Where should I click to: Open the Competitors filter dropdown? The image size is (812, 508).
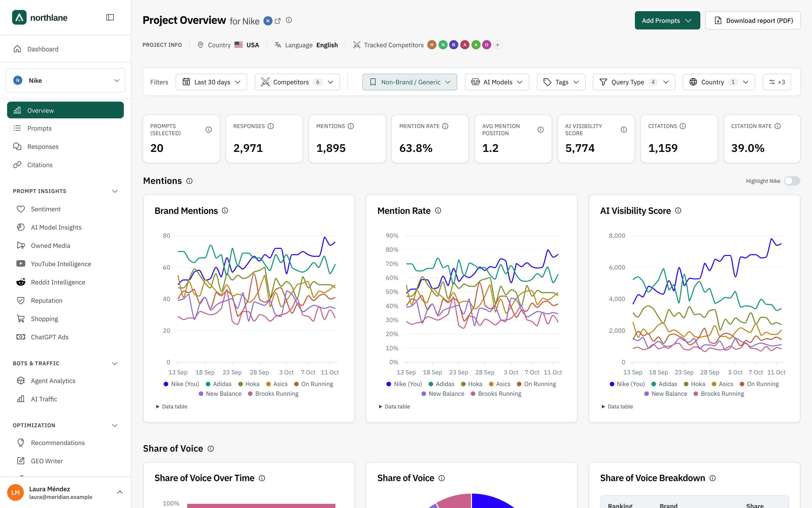pyautogui.click(x=297, y=82)
